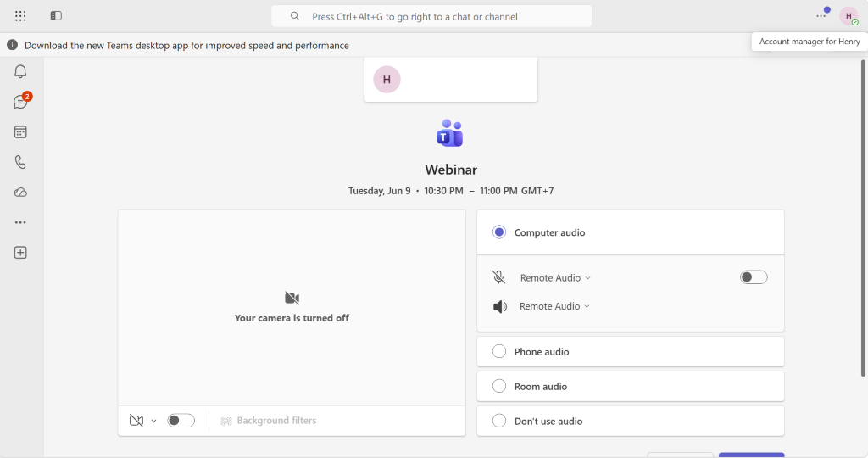This screenshot has height=458, width=868.
Task: Click the camera-off icon below preview
Action: [136, 421]
